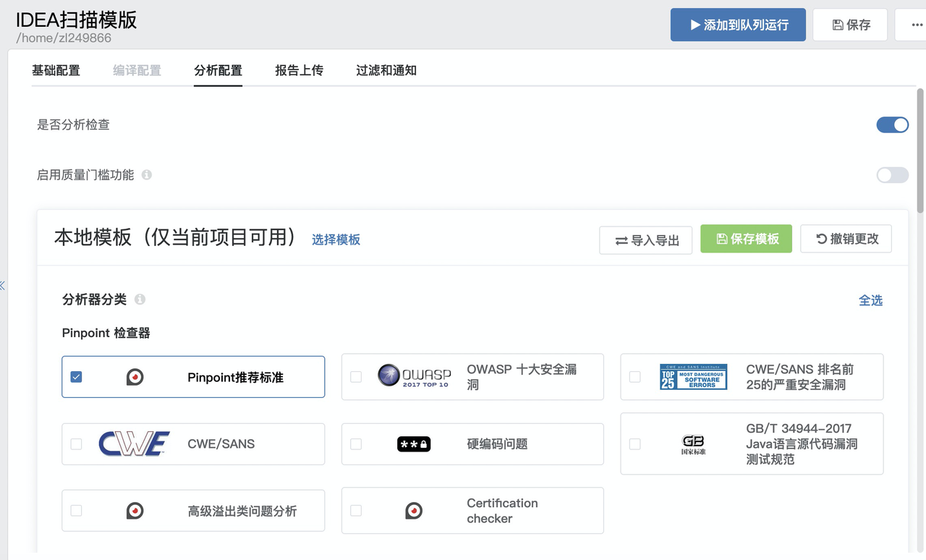Open the 编译配置 tab

137,70
